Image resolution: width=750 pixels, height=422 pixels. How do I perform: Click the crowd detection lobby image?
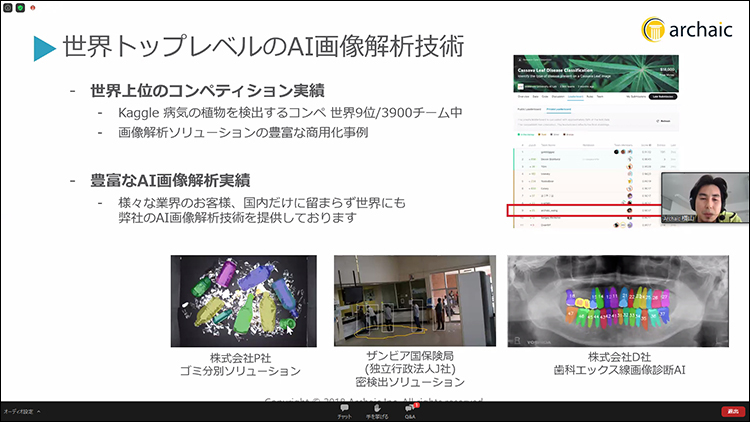pos(415,300)
